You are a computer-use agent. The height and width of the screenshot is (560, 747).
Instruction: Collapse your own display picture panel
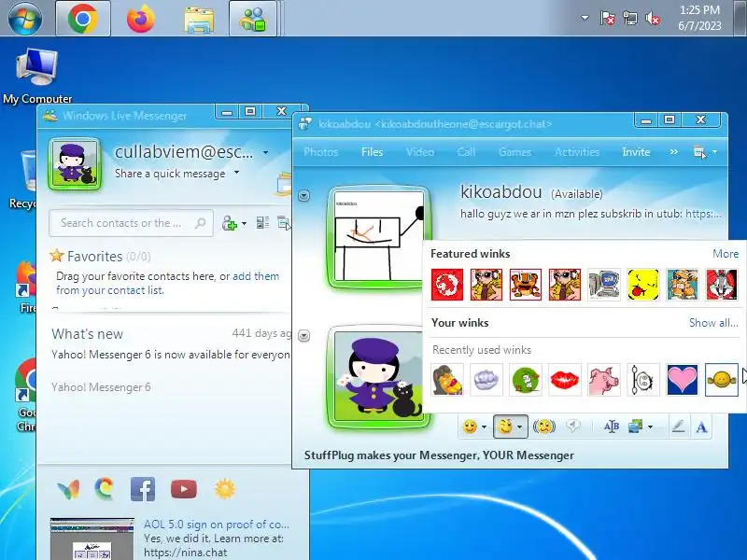(304, 335)
